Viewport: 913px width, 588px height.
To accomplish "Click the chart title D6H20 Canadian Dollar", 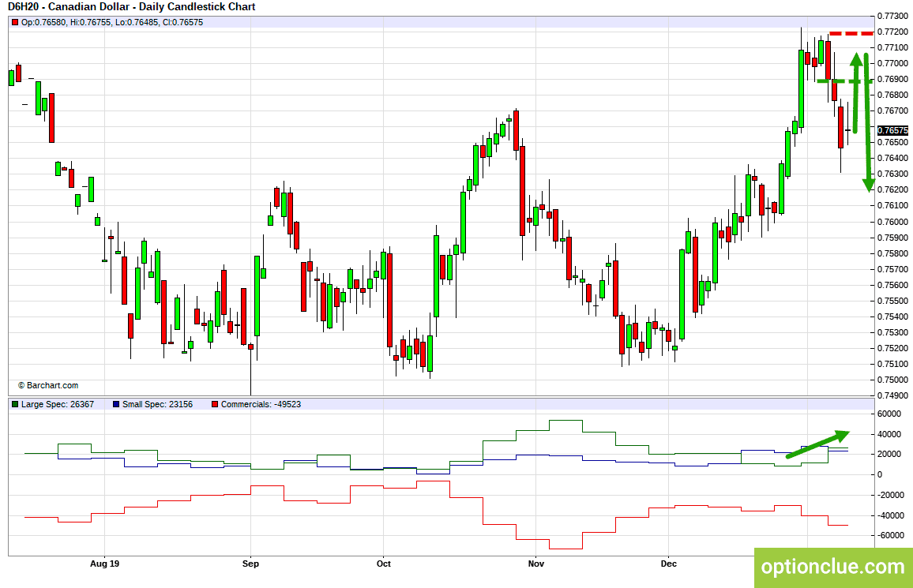I will [132, 7].
